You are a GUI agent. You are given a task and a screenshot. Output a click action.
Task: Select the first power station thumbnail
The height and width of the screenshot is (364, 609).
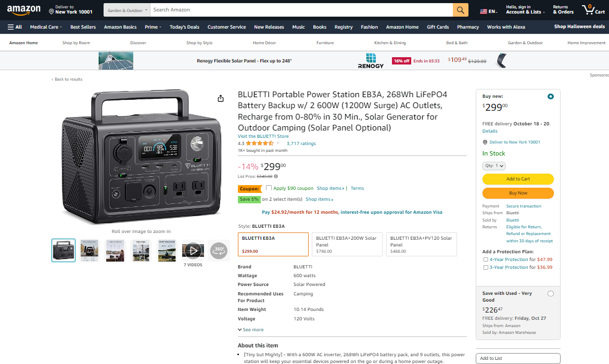64,250
